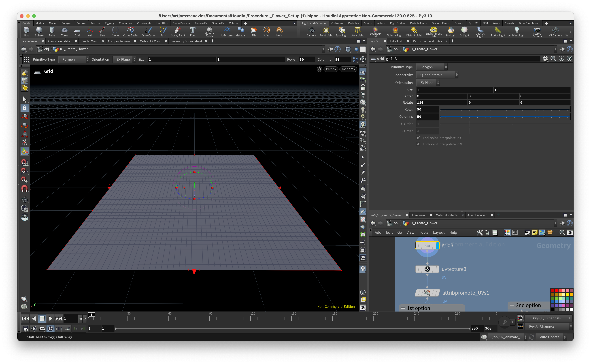Open the grid3 parameter gear menu
The width and height of the screenshot is (591, 364).
545,59
